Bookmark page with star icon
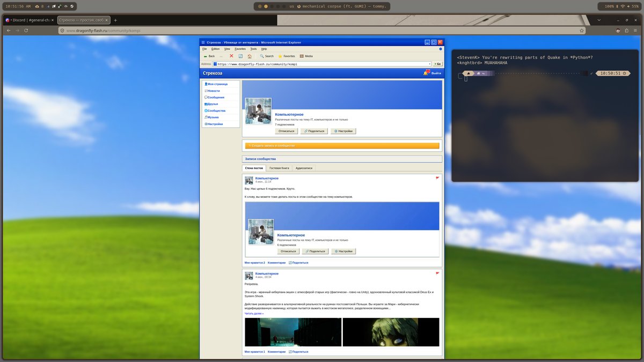The image size is (644, 362). [x=582, y=31]
